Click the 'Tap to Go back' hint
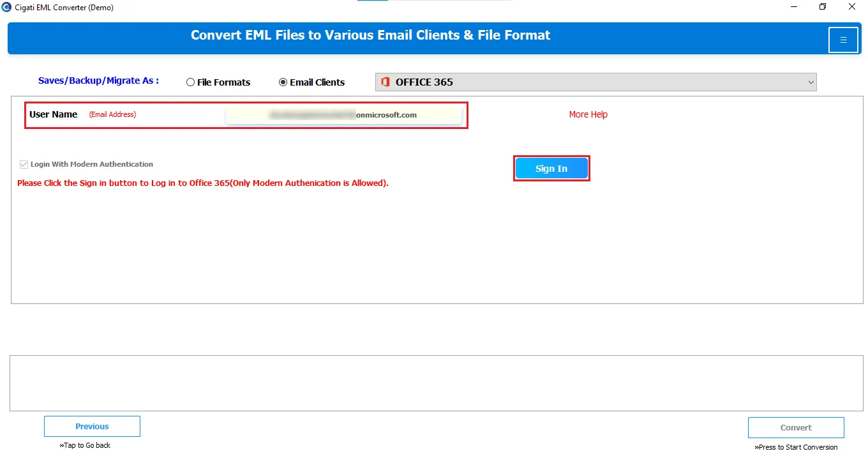The height and width of the screenshot is (465, 868). click(85, 445)
